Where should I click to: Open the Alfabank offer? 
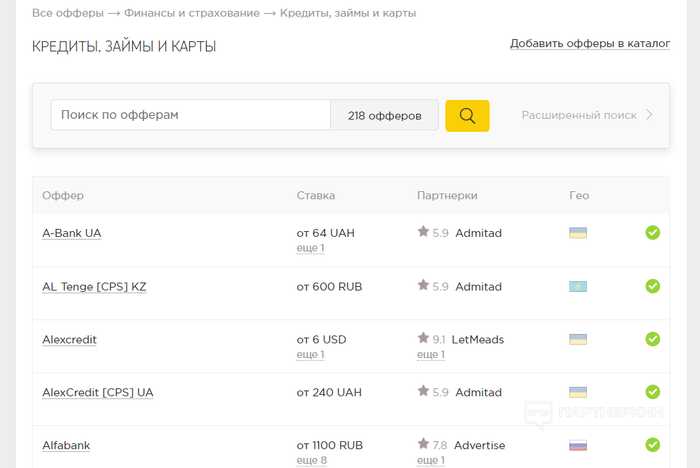pos(66,446)
